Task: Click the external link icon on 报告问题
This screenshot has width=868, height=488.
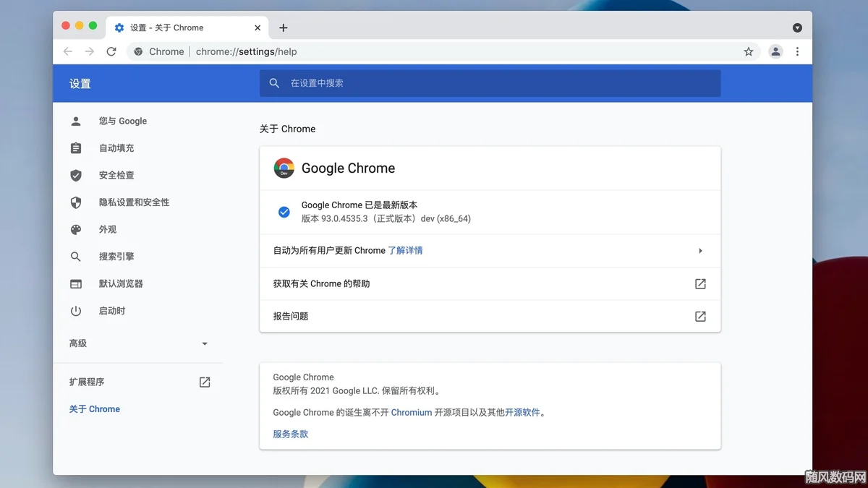Action: click(x=700, y=316)
